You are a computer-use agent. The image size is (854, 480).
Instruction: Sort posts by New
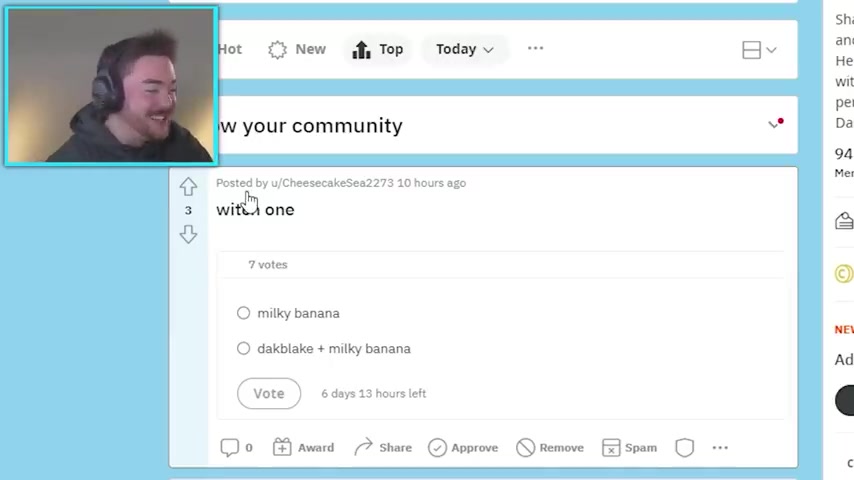[x=297, y=49]
